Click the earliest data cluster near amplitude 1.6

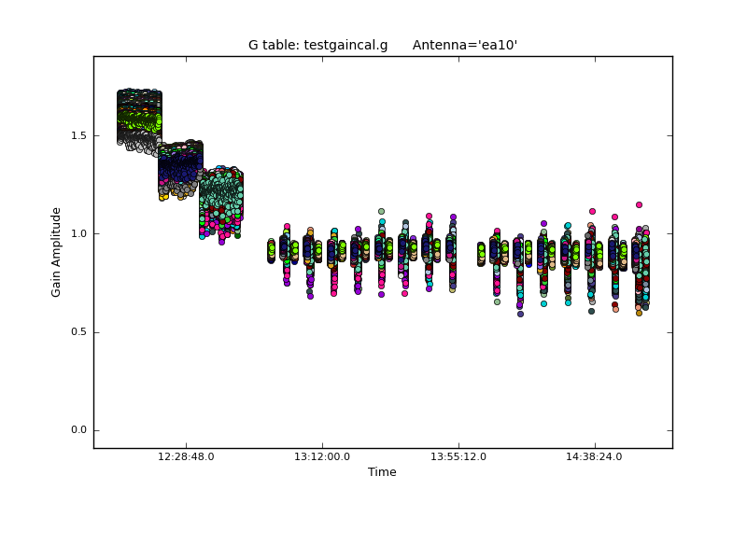(139, 119)
